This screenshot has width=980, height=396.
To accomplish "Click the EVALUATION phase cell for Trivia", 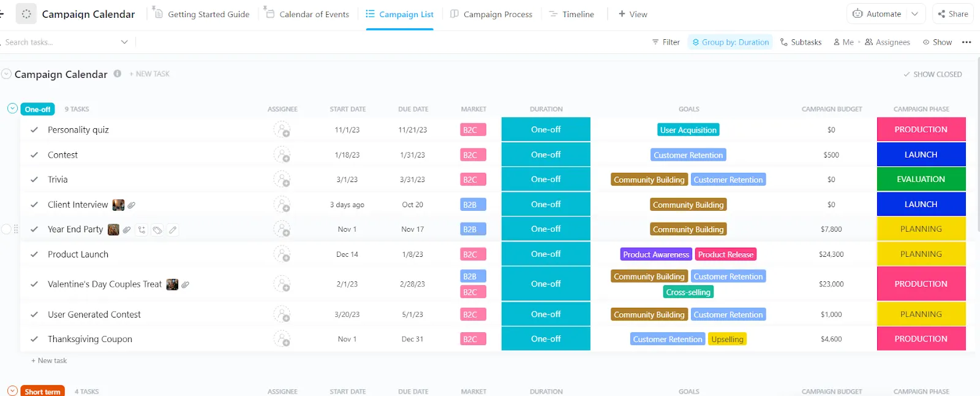I will (x=921, y=180).
